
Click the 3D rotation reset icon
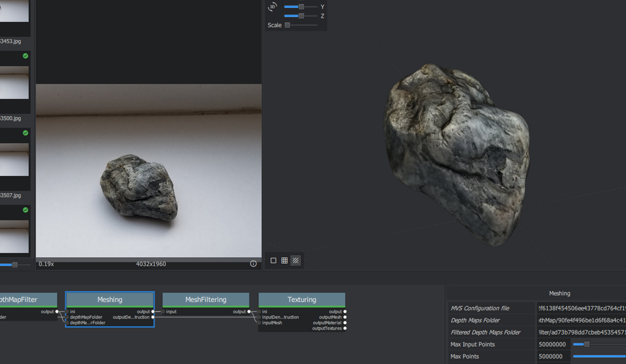click(273, 7)
